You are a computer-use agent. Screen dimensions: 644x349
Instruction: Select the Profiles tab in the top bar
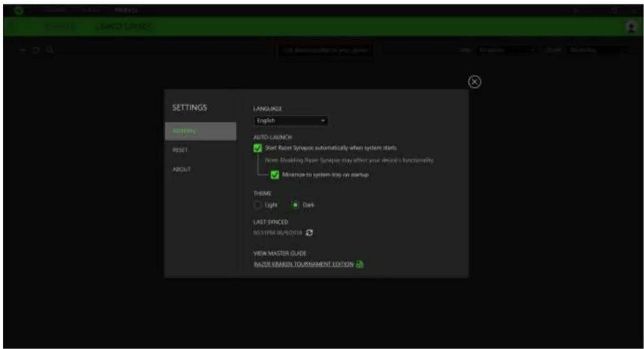click(125, 10)
